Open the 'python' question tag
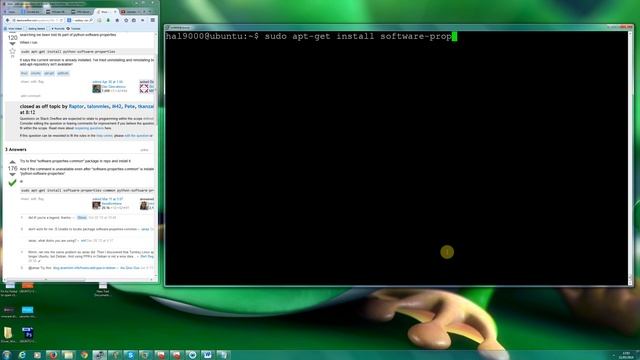This screenshot has height=360, width=640. pyautogui.click(x=63, y=73)
